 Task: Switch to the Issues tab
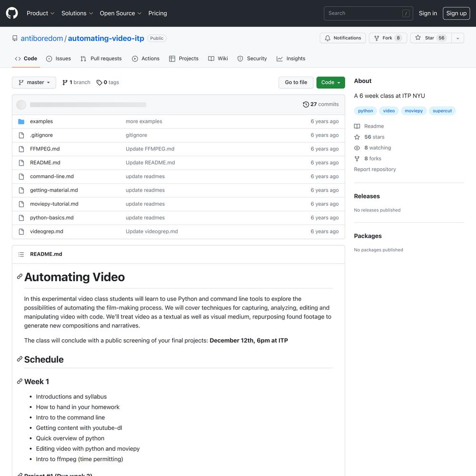58,59
